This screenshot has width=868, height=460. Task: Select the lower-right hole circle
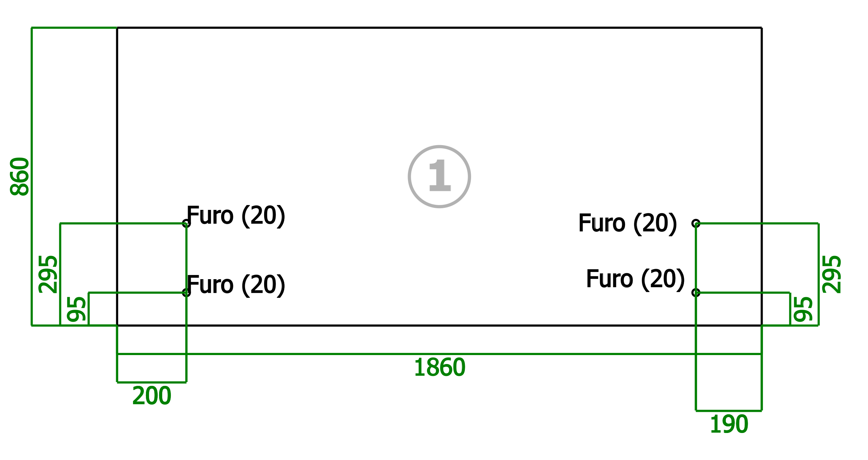696,293
